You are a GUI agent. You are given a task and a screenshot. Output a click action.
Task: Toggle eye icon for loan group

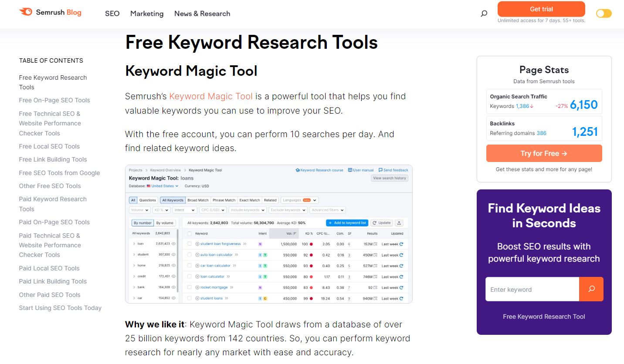point(173,244)
